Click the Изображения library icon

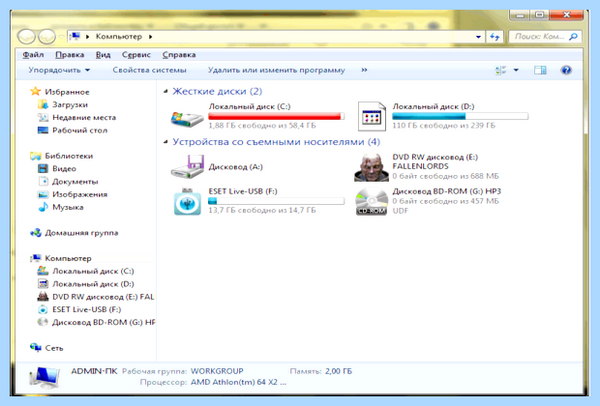tap(42, 194)
